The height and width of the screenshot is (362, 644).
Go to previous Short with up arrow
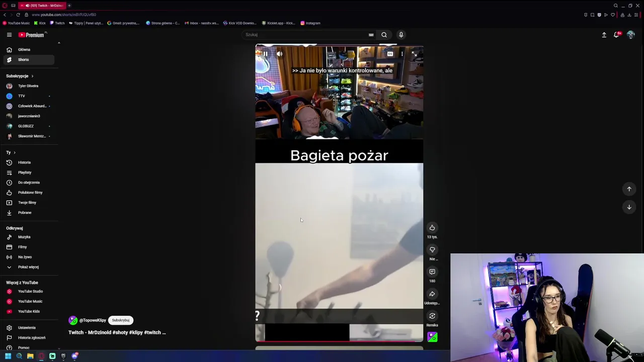[x=629, y=189]
